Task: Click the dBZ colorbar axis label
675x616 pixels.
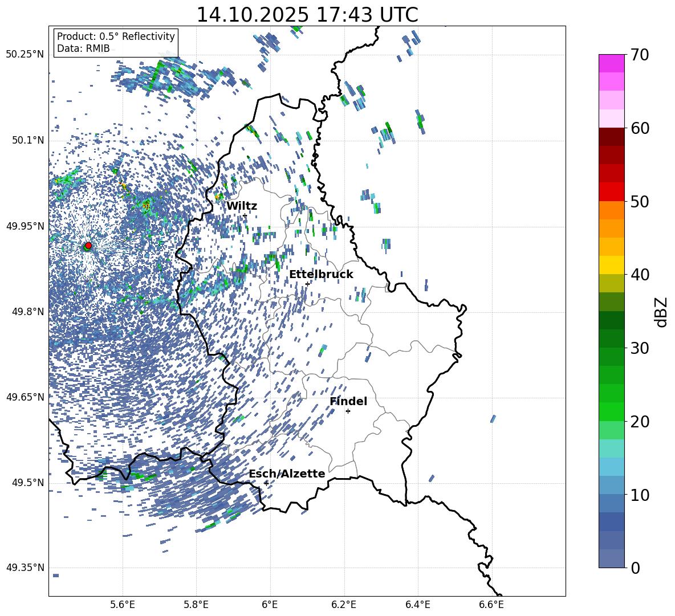Action: coord(661,312)
